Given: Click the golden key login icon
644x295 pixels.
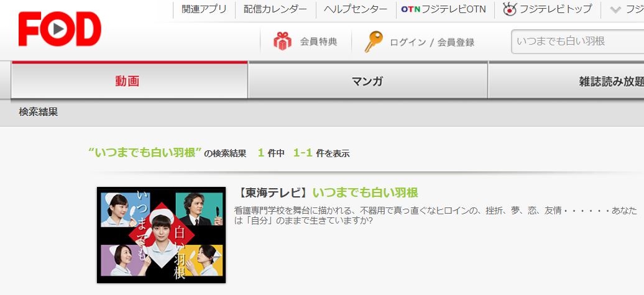Looking at the screenshot, I should (x=374, y=42).
